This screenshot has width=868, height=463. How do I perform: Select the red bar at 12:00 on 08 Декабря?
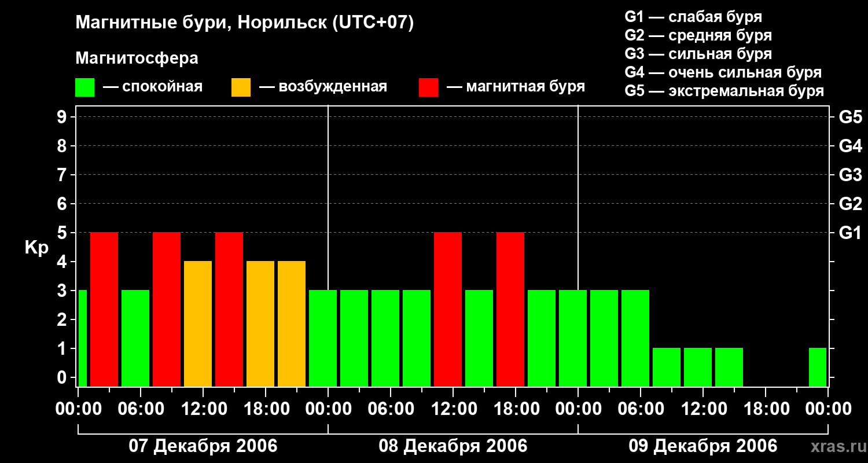click(x=448, y=309)
